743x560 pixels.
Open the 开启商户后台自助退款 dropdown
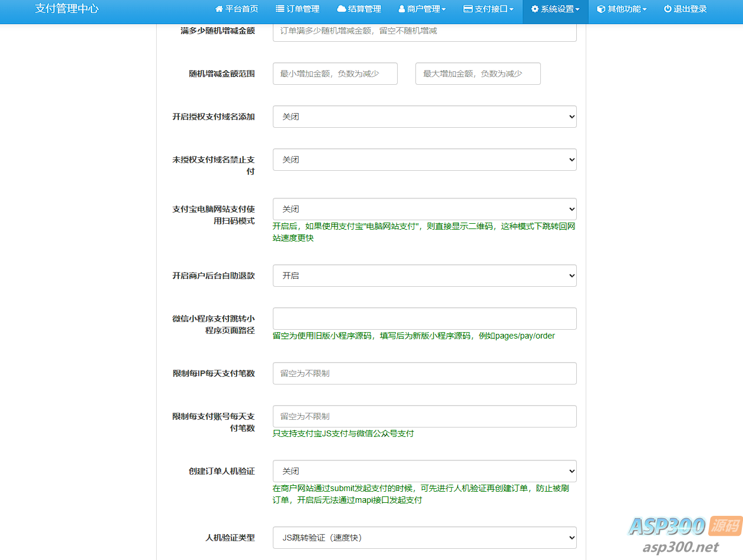click(x=424, y=276)
